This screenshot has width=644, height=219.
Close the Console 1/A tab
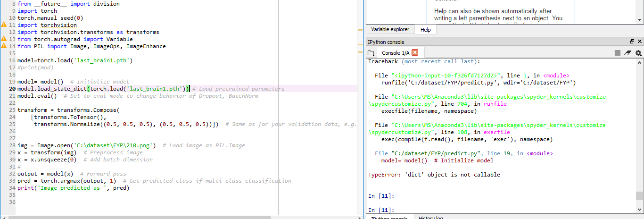pos(415,52)
